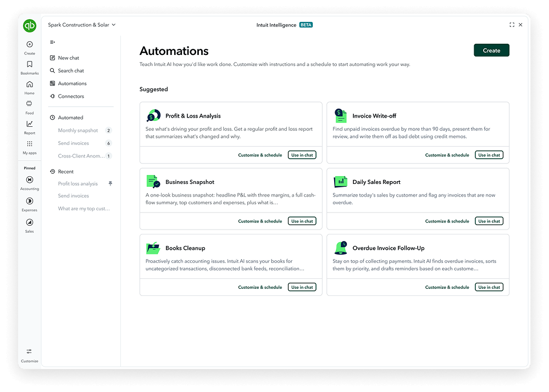Customize & schedule Daily Sales Report

coord(447,221)
